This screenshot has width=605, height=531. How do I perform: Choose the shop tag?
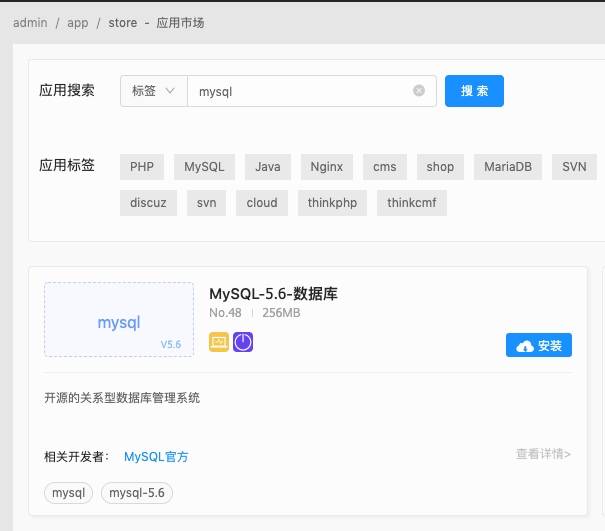[440, 167]
